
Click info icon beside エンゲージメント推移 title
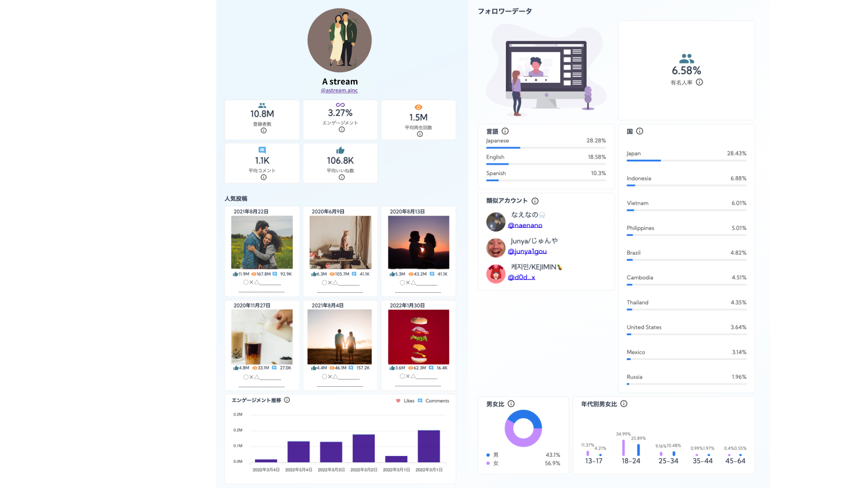tap(287, 400)
